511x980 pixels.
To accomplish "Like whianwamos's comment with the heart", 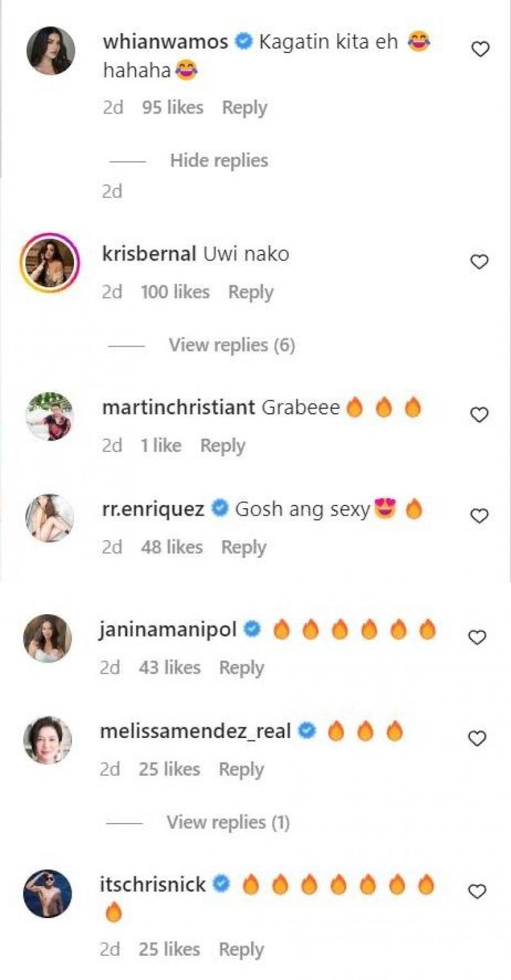I will (x=479, y=49).
